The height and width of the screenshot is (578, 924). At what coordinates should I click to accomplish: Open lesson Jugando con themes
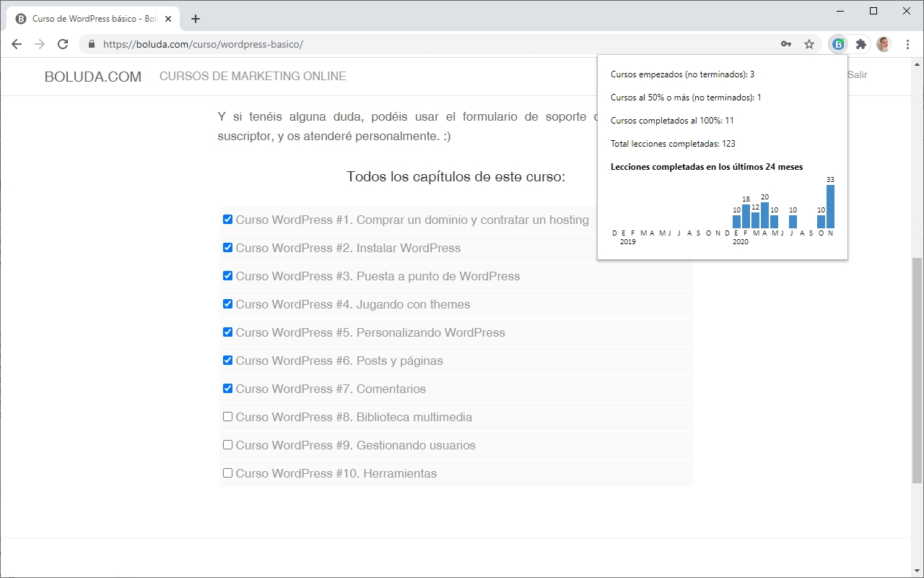[x=353, y=304]
